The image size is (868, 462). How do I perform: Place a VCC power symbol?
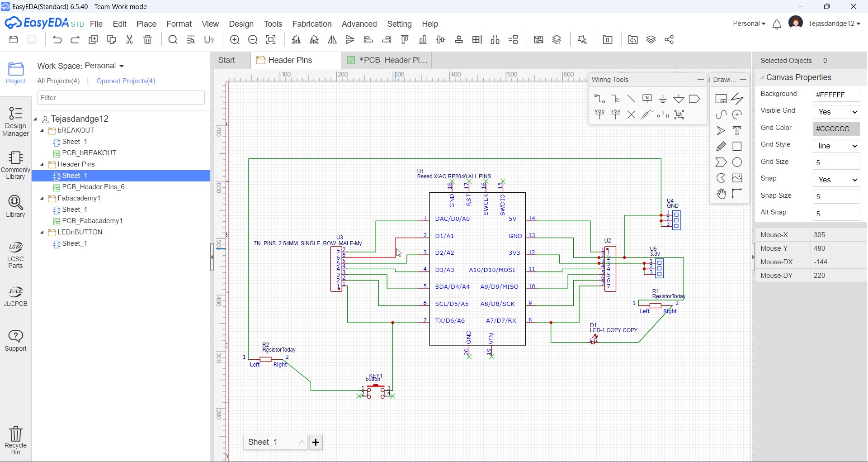coord(599,114)
